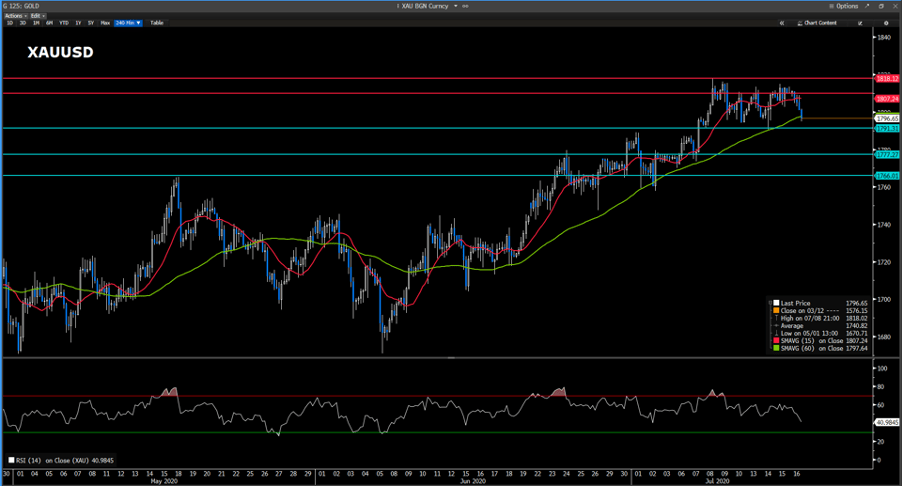This screenshot has height=486, width=902.
Task: Click the 1766.01 cyan price label
Action: [887, 175]
